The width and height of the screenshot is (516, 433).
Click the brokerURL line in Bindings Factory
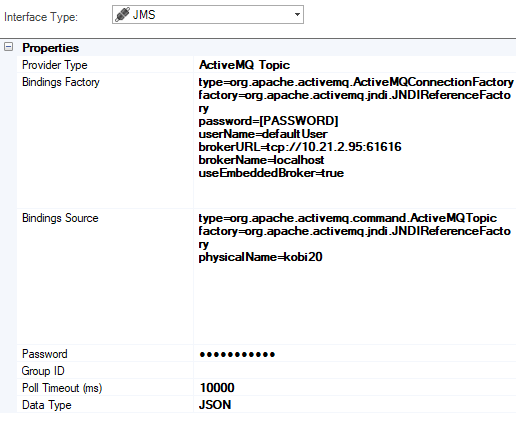click(300, 147)
